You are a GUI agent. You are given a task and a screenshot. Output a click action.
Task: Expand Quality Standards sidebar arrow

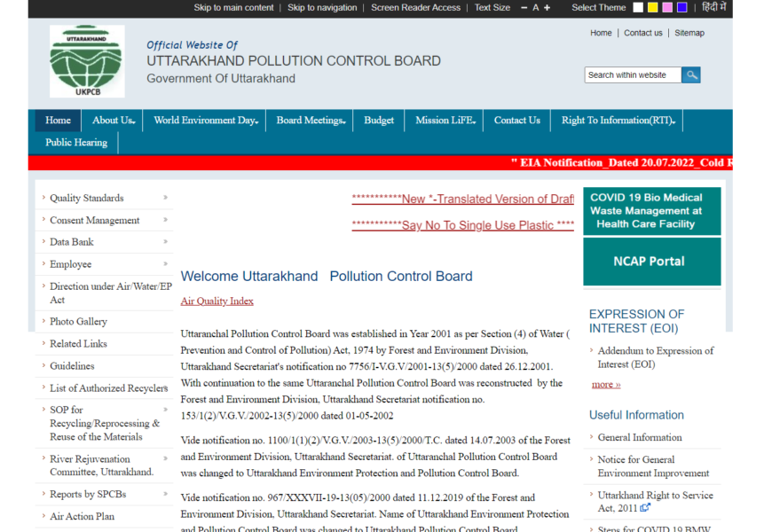[x=165, y=198]
